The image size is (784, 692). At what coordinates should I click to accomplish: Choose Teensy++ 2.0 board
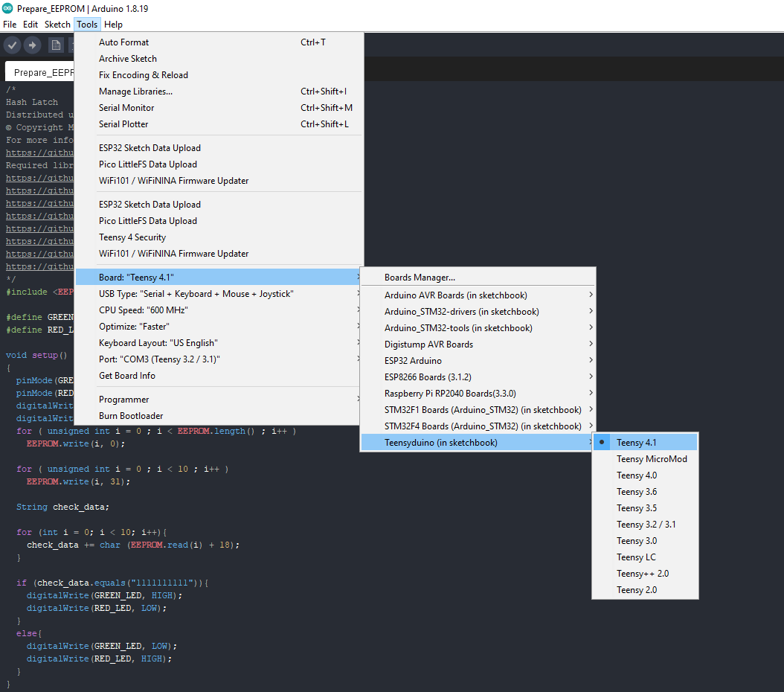click(645, 574)
